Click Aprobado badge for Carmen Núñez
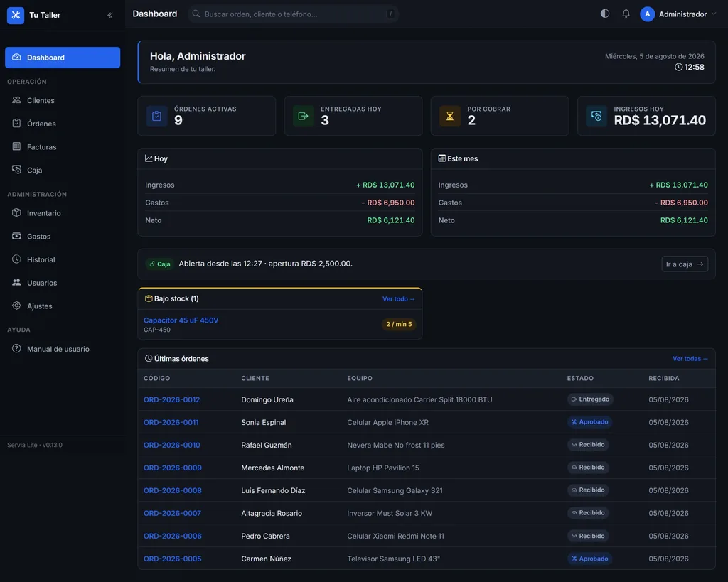 589,559
